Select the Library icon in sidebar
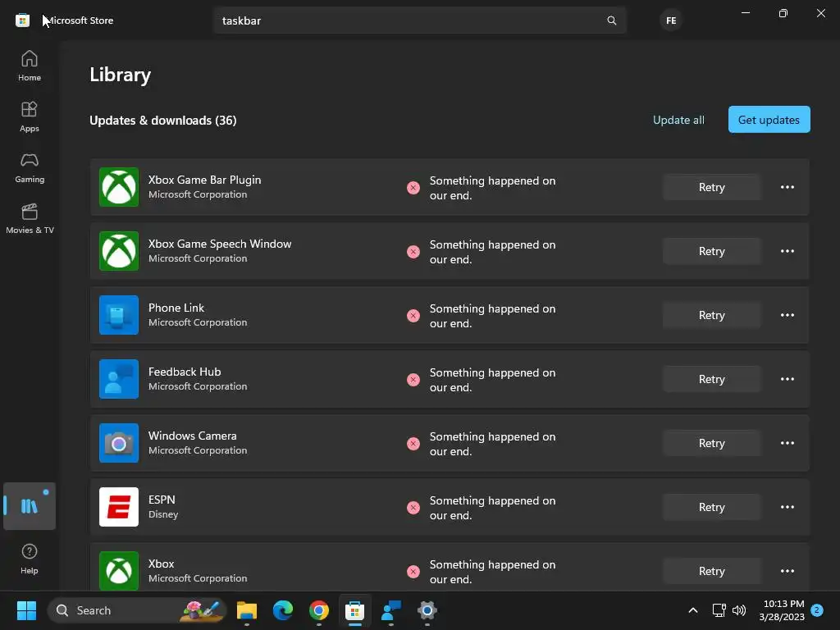 pyautogui.click(x=30, y=505)
